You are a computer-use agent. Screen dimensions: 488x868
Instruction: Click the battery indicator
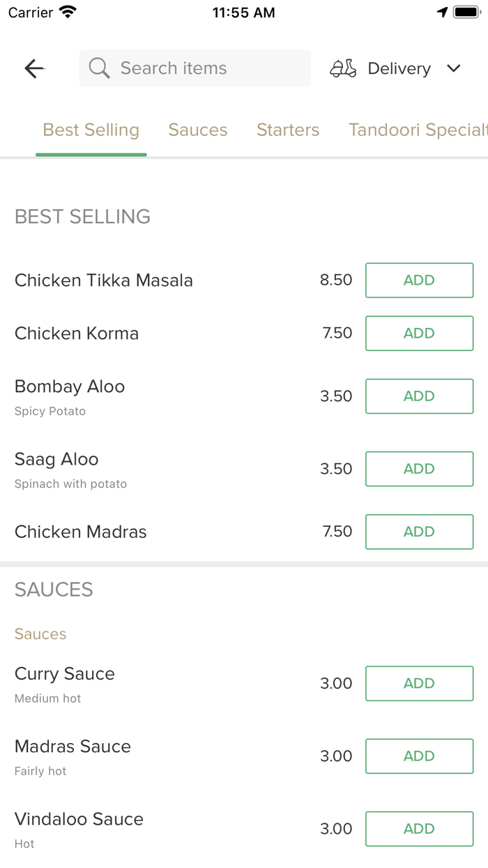[466, 11]
